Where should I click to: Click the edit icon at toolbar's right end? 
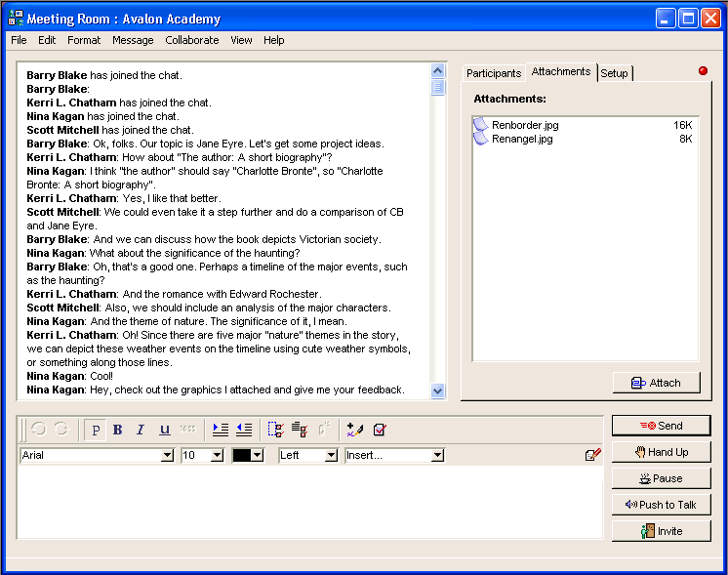(592, 455)
